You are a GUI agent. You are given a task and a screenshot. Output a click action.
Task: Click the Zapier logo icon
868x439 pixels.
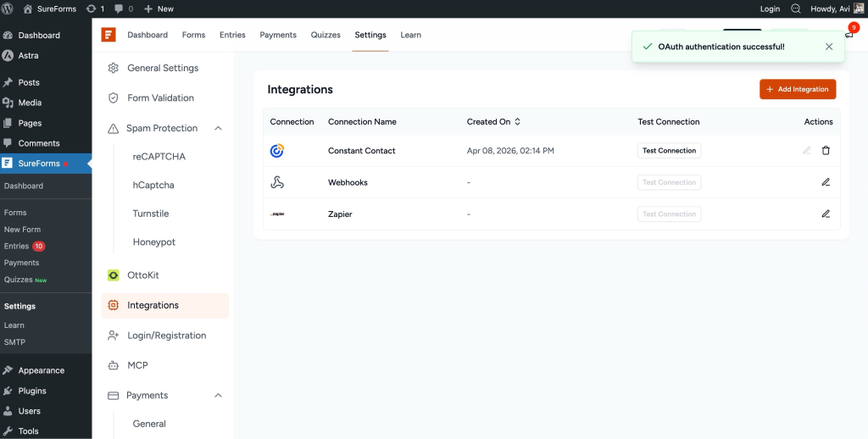(277, 214)
